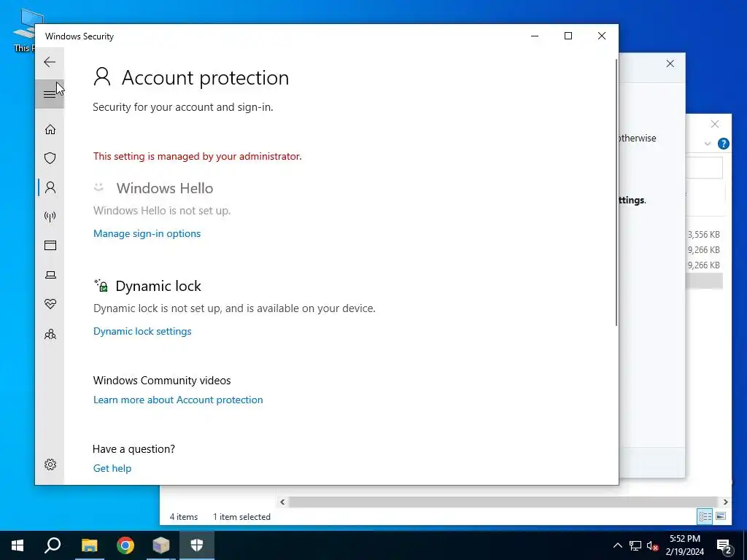The height and width of the screenshot is (560, 747).
Task: Click the 1 item selected status text
Action: pos(241,517)
